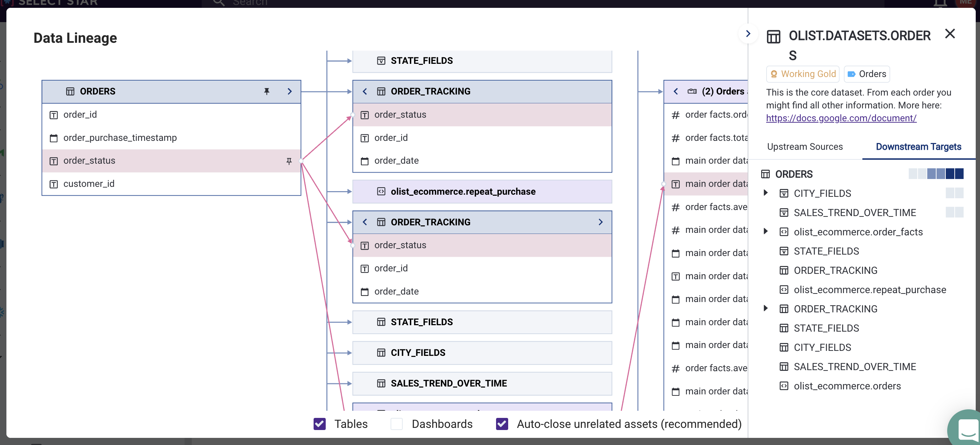This screenshot has height=445, width=980.
Task: Click olist_ecommerce.repeat_purchase explore icon in graph
Action: coord(381,191)
